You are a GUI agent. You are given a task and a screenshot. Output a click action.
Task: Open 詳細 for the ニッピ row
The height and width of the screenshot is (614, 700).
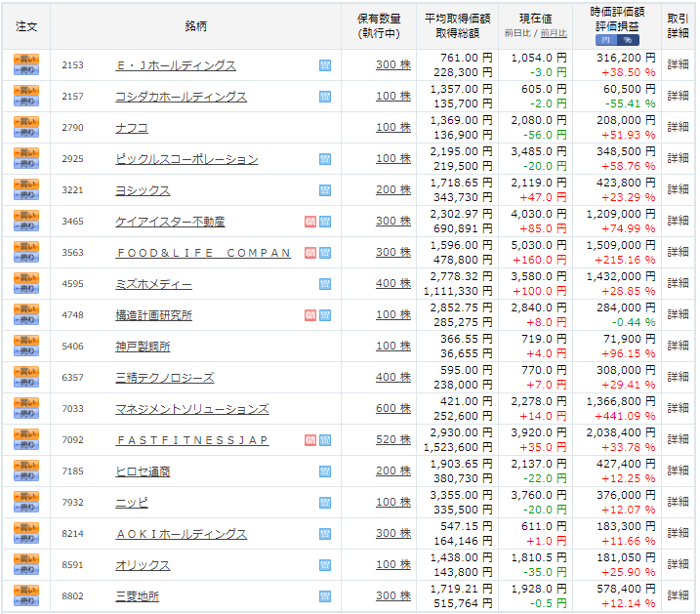point(678,502)
